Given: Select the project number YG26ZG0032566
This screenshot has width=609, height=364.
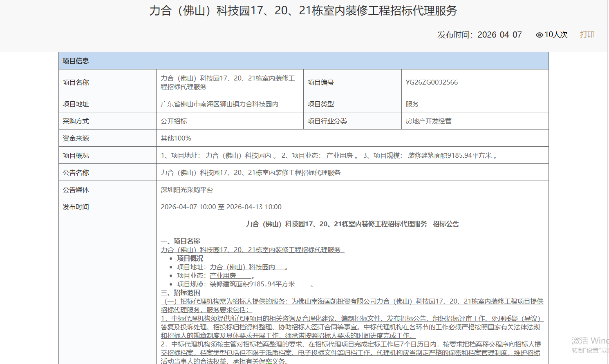Looking at the screenshot, I should pyautogui.click(x=432, y=83).
